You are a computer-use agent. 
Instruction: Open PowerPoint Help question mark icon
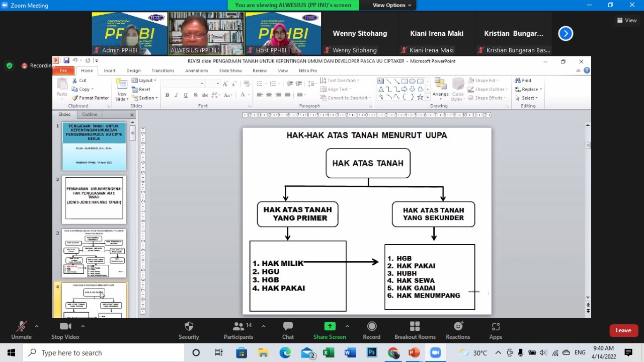click(x=587, y=70)
